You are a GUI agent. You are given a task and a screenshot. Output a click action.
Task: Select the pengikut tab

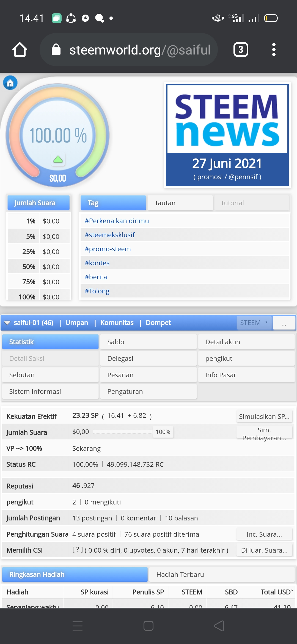(x=246, y=358)
